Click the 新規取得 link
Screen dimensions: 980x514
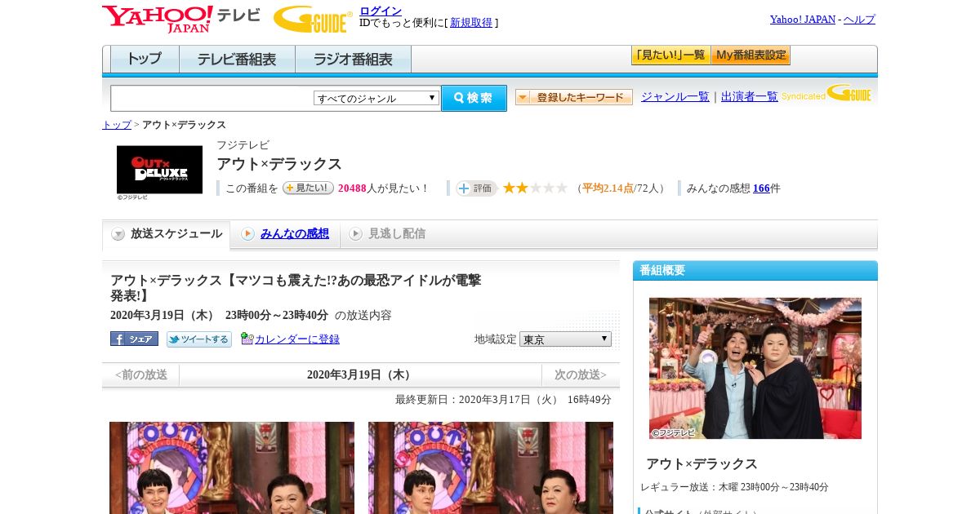[471, 23]
